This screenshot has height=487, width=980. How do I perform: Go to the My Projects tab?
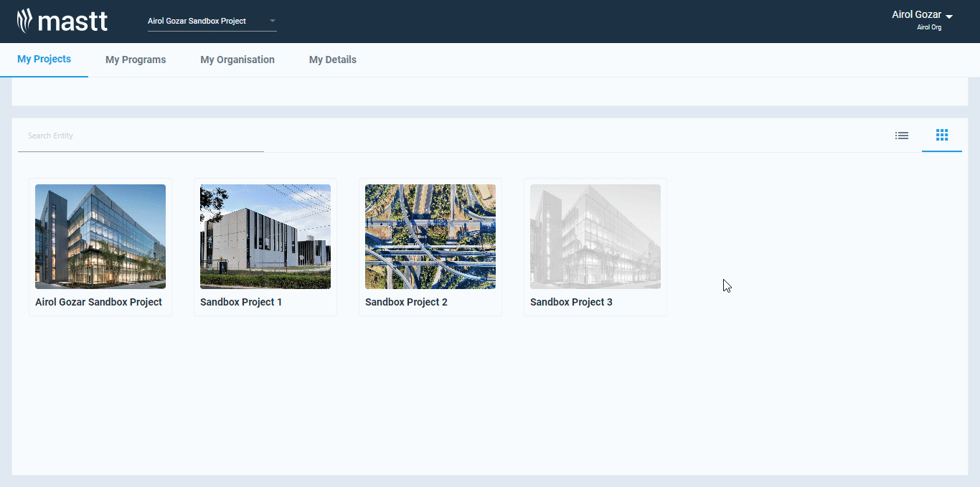[44, 60]
